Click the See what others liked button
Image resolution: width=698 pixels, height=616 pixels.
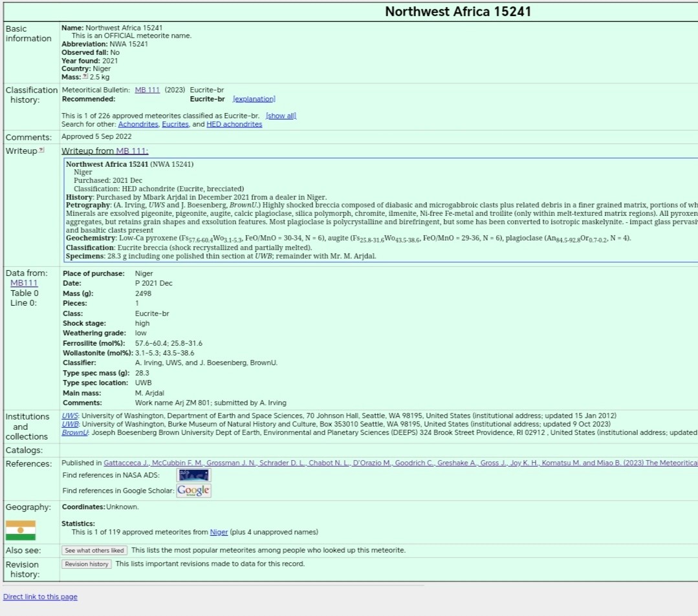(94, 550)
